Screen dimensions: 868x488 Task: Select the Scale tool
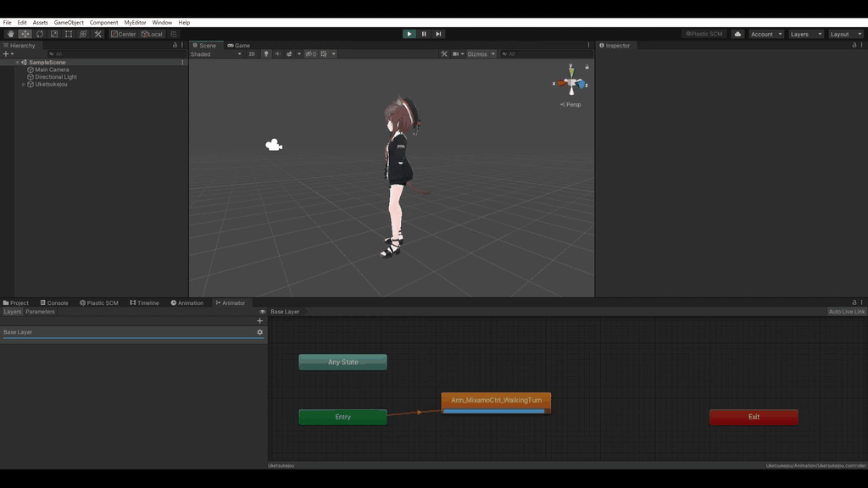[53, 34]
